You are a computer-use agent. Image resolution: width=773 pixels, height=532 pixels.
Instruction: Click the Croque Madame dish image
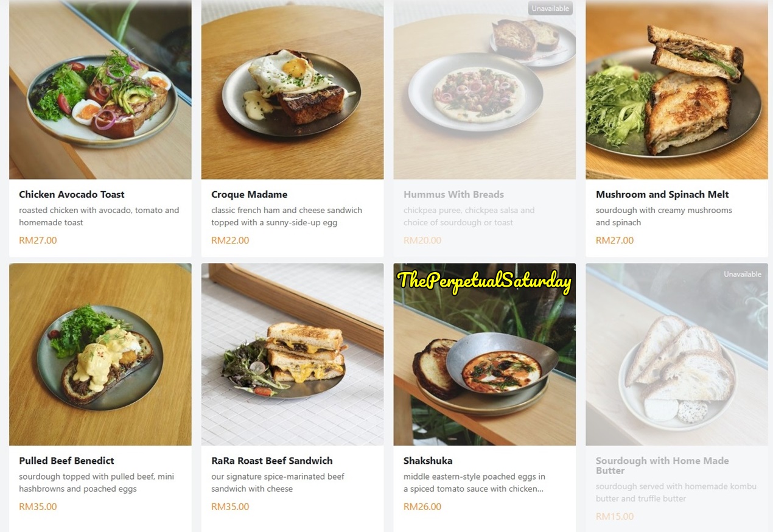pos(292,89)
